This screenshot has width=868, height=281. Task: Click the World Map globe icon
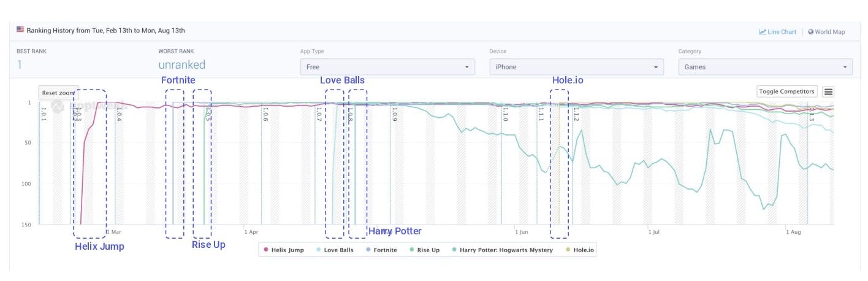click(x=811, y=32)
